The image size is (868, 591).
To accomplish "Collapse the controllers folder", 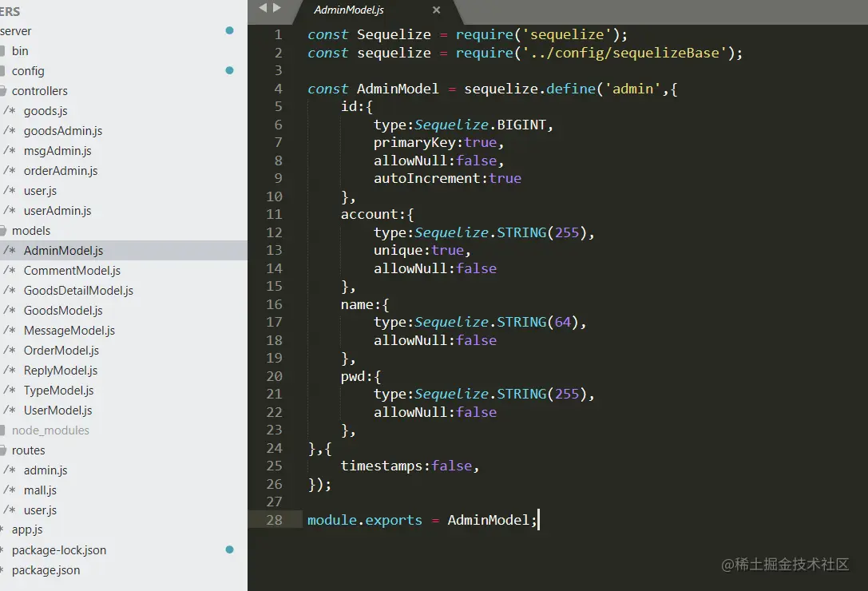I will (x=39, y=91).
